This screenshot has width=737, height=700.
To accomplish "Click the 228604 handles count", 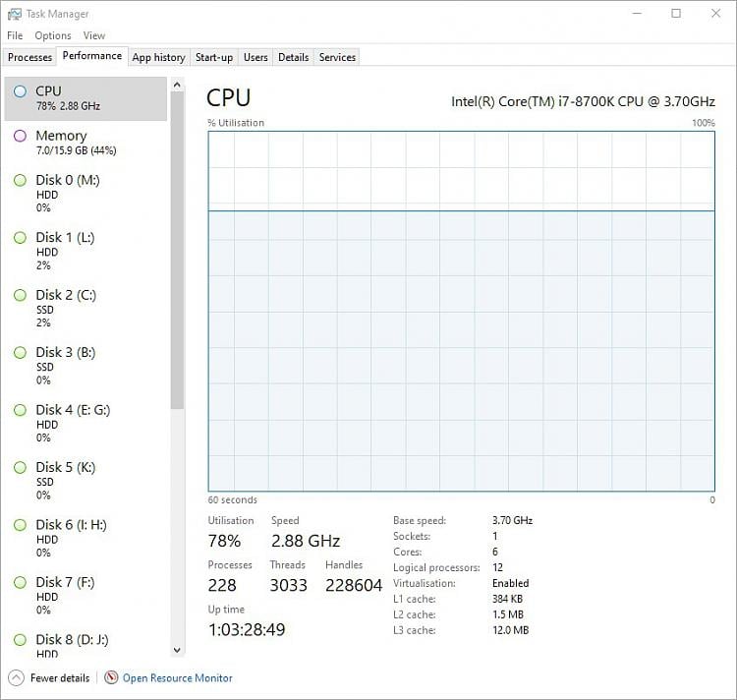I will coord(354,585).
